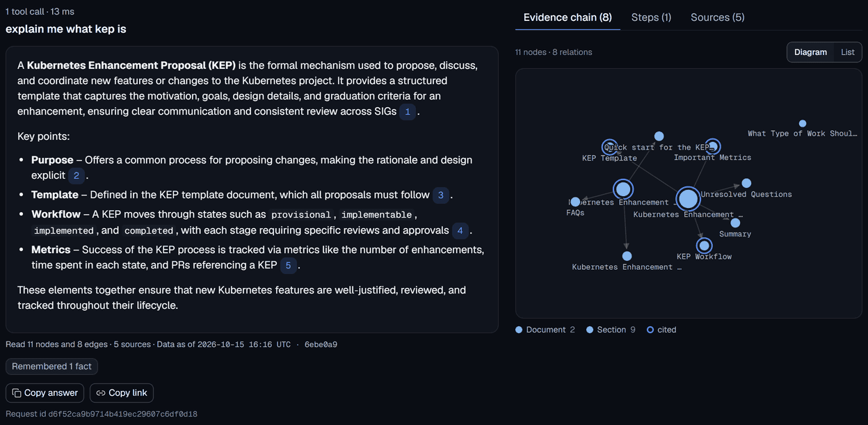The height and width of the screenshot is (425, 868).
Task: Open citation badge 2 in the Purpose bullet
Action: pos(77,175)
